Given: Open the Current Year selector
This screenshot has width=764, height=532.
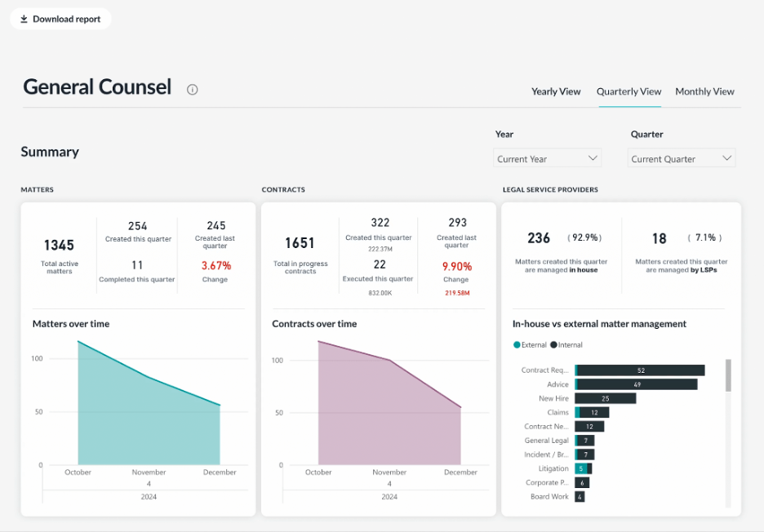Looking at the screenshot, I should tap(547, 157).
